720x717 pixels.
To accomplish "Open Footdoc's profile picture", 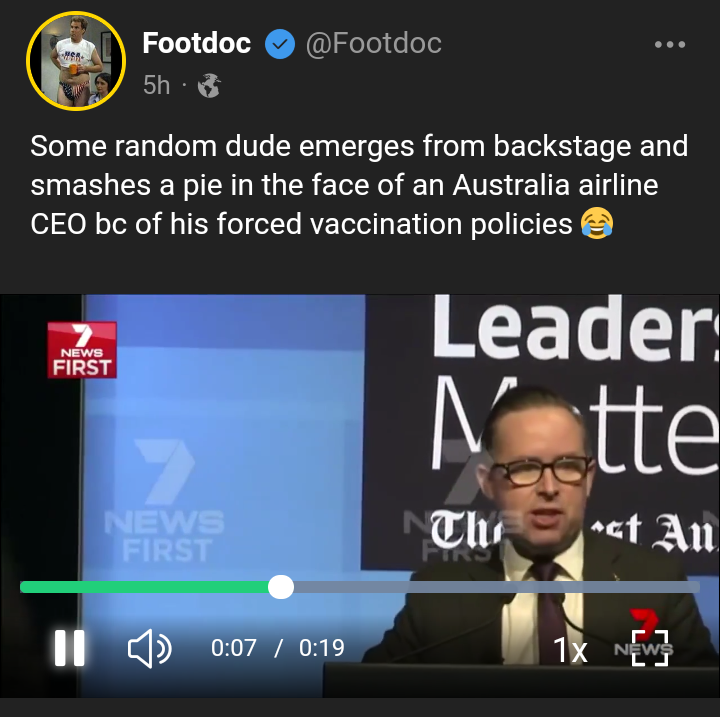I will pos(76,61).
